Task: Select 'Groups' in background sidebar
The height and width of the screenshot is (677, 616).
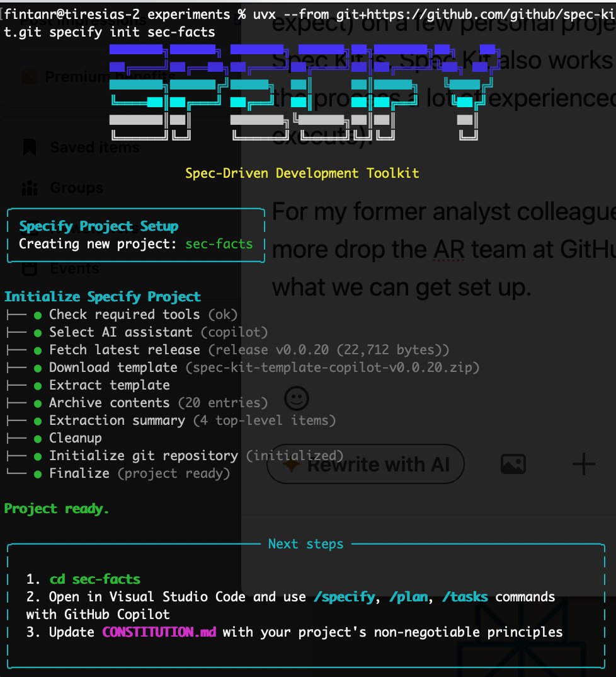Action: click(x=77, y=188)
